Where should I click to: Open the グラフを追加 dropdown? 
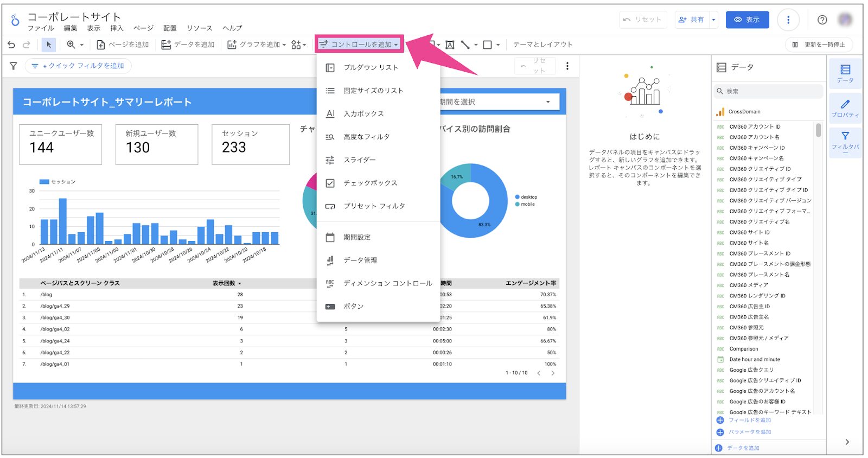coord(256,44)
